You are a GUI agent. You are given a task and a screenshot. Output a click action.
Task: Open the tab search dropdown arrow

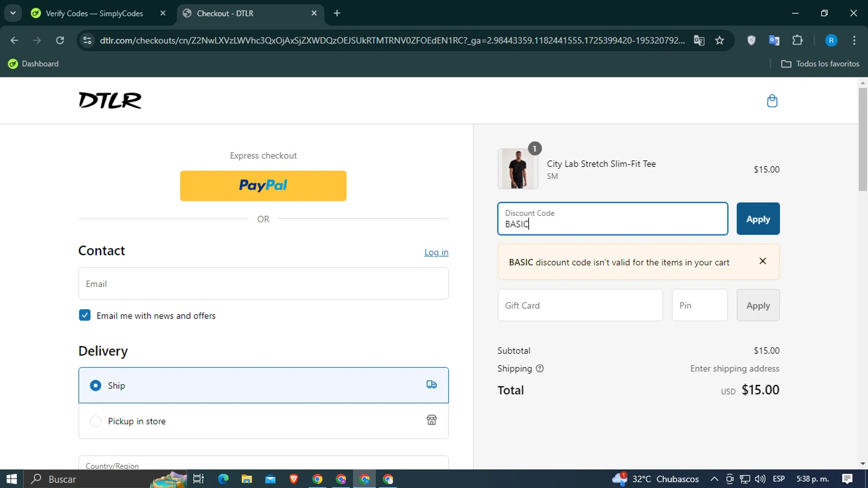[13, 13]
